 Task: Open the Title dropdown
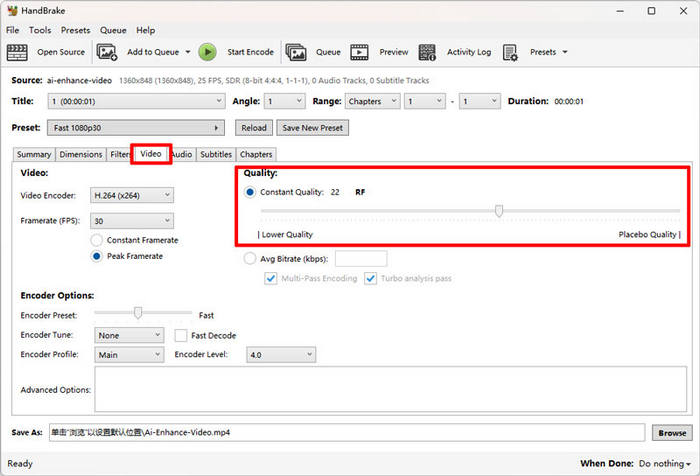[136, 101]
